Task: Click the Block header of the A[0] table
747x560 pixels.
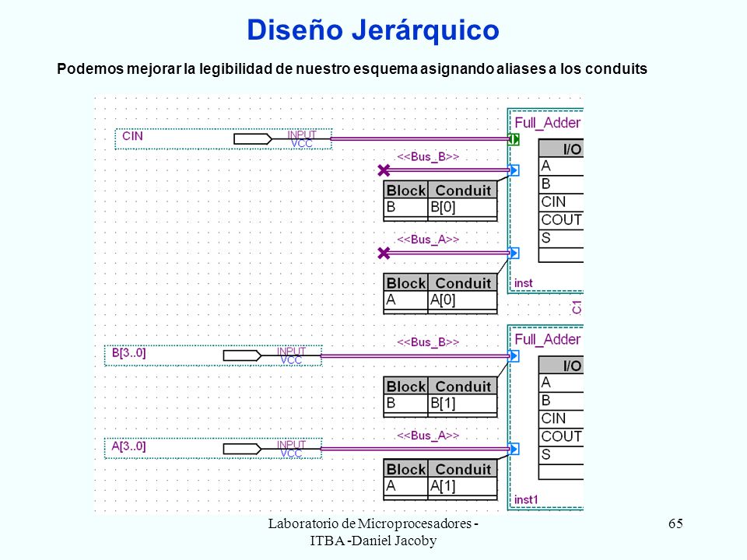Action: (406, 283)
